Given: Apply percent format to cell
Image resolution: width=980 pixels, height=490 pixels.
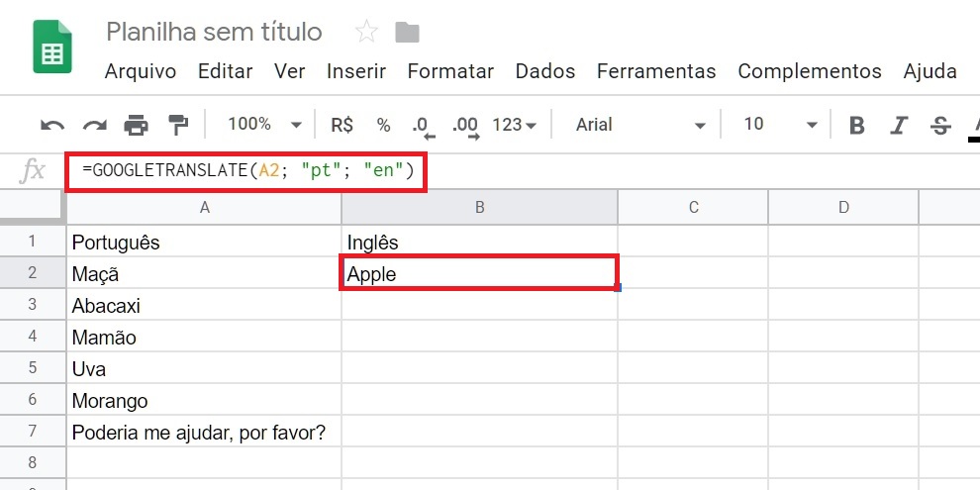Looking at the screenshot, I should tap(384, 125).
